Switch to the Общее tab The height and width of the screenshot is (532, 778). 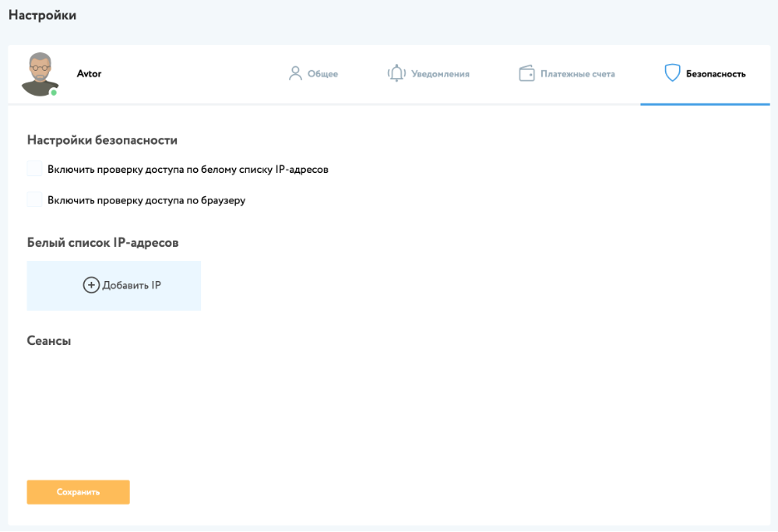pos(323,74)
